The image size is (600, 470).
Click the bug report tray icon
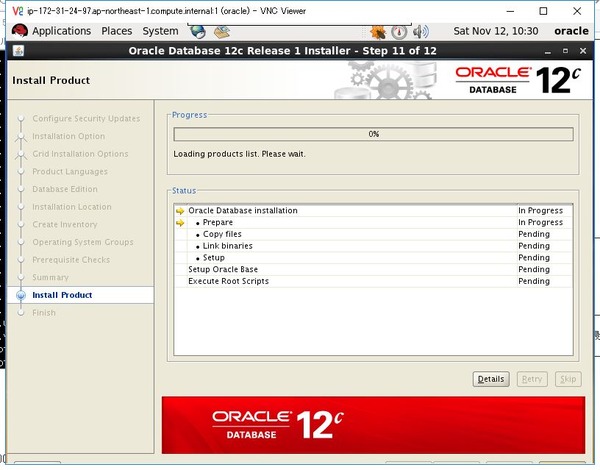378,31
